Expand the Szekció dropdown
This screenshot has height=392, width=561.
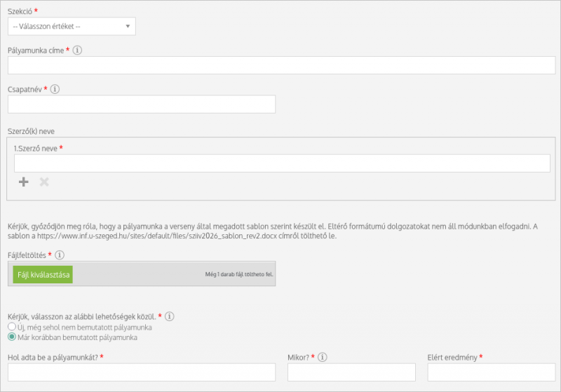pos(72,27)
